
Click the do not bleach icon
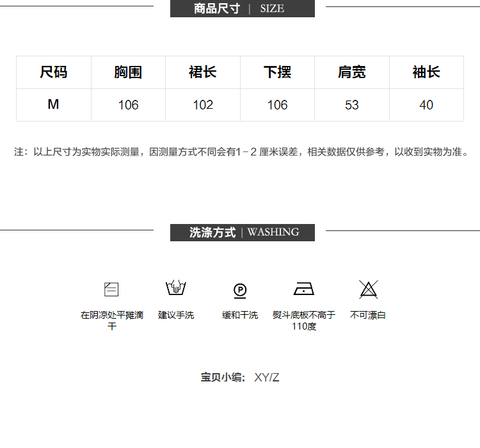tap(368, 289)
